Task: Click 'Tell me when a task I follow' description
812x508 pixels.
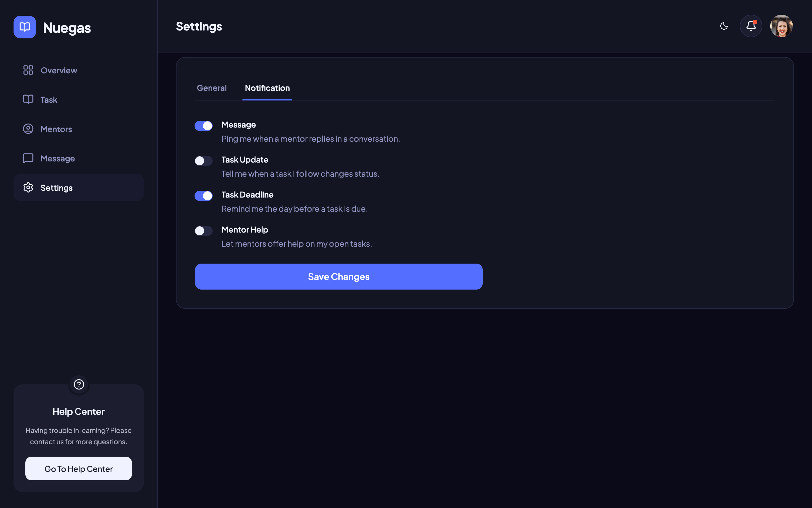Action: tap(300, 174)
